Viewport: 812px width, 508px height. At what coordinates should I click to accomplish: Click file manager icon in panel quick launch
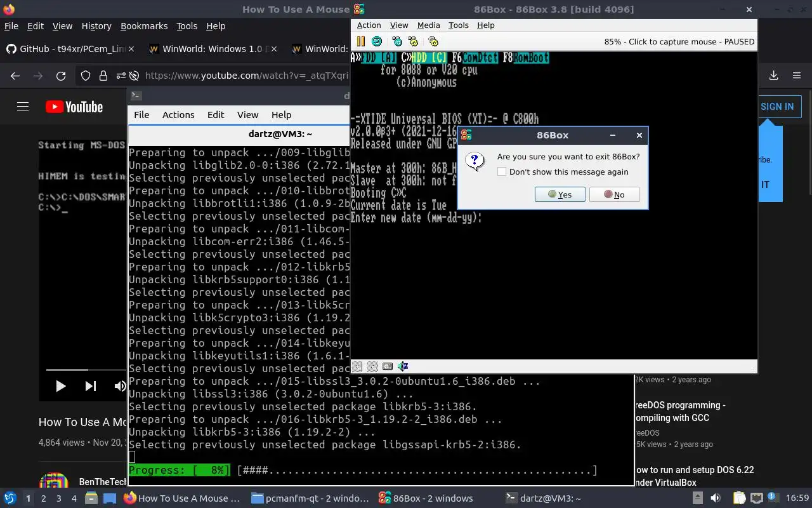pos(91,498)
